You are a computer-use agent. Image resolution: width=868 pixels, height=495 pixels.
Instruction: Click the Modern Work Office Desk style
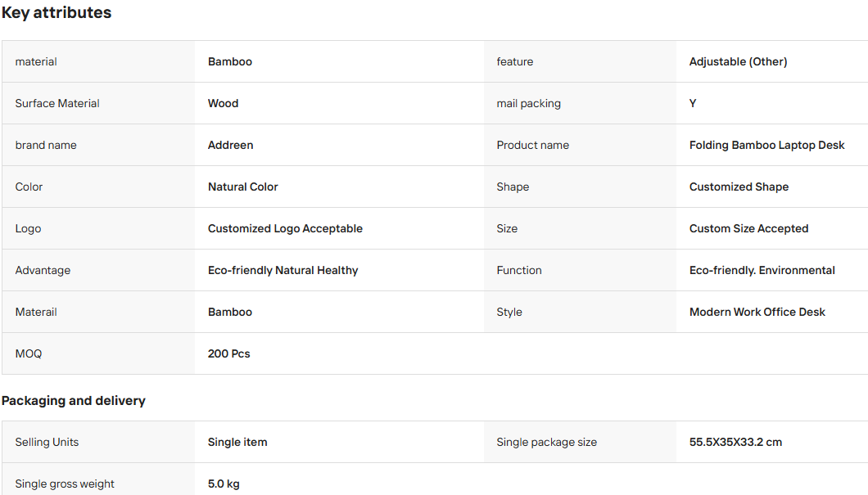tap(757, 312)
